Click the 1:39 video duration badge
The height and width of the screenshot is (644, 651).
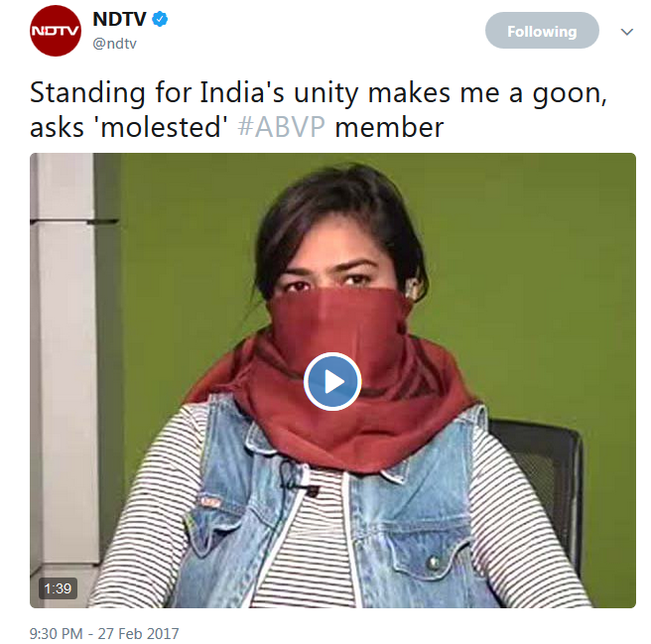pyautogui.click(x=58, y=588)
